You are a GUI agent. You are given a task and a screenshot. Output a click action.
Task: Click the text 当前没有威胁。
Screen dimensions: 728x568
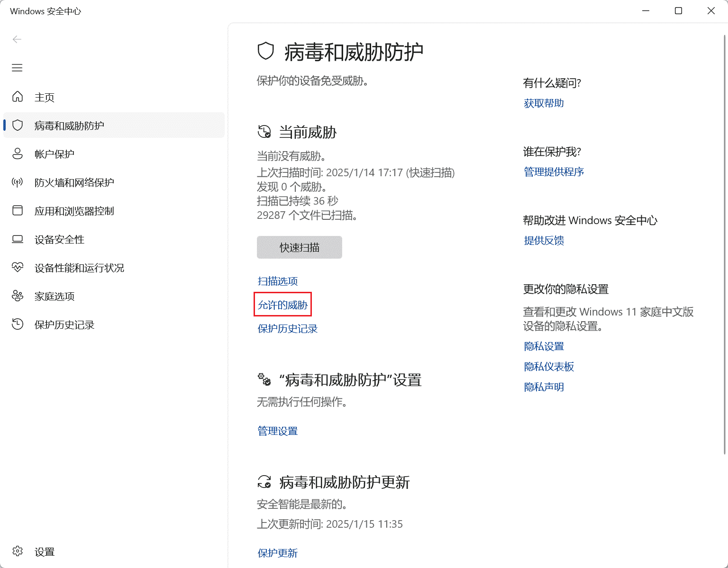[x=291, y=156]
